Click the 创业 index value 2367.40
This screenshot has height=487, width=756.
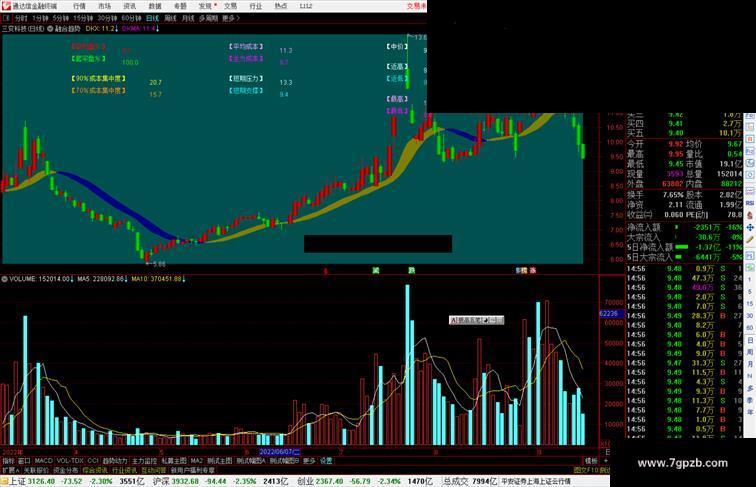[x=330, y=481]
